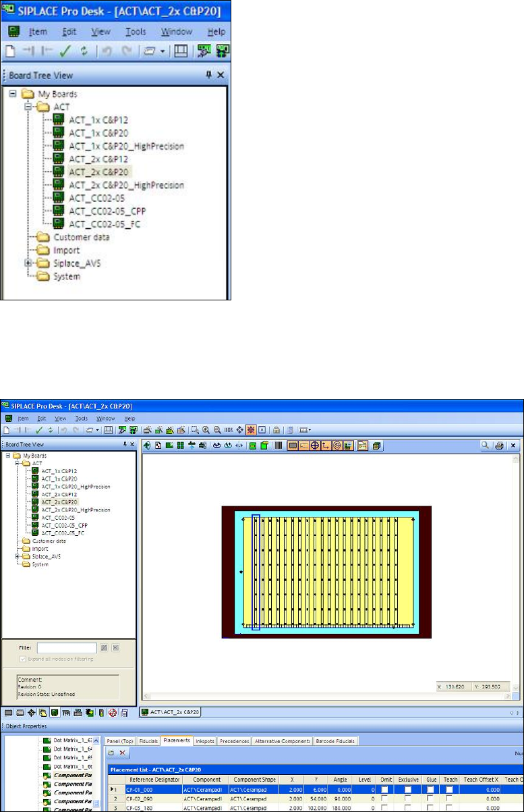Open the View menu in the lower window
Viewport: 524px width, 812px height.
tap(61, 418)
